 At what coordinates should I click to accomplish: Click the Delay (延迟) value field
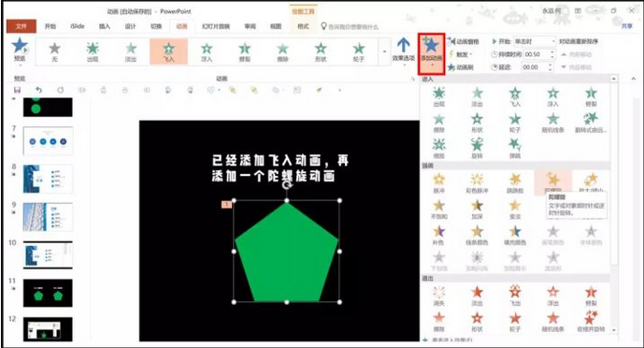[535, 67]
